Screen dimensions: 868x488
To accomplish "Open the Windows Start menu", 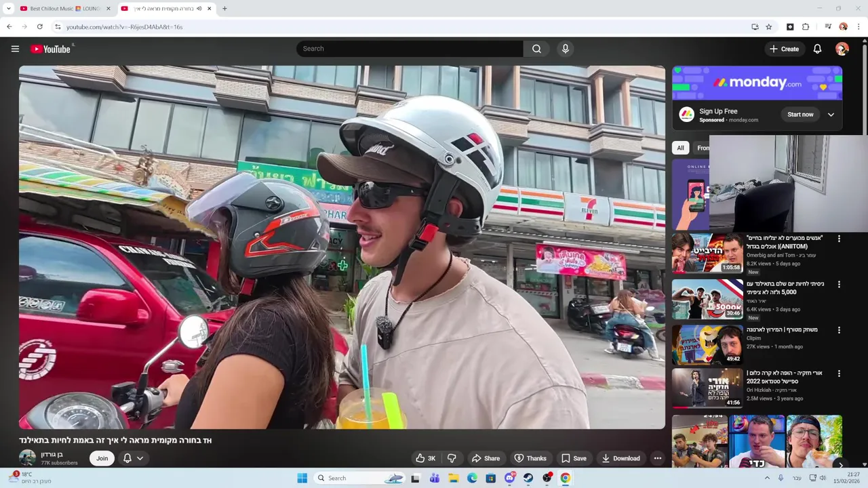I will point(302,478).
